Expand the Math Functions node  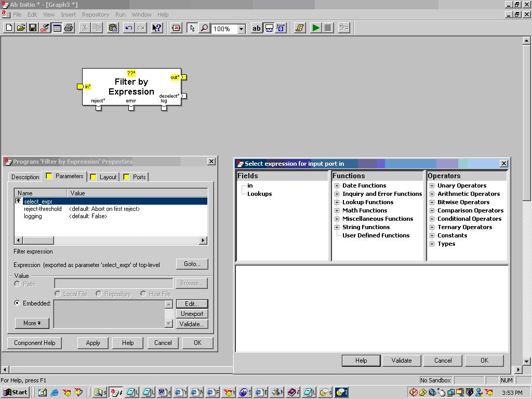337,211
